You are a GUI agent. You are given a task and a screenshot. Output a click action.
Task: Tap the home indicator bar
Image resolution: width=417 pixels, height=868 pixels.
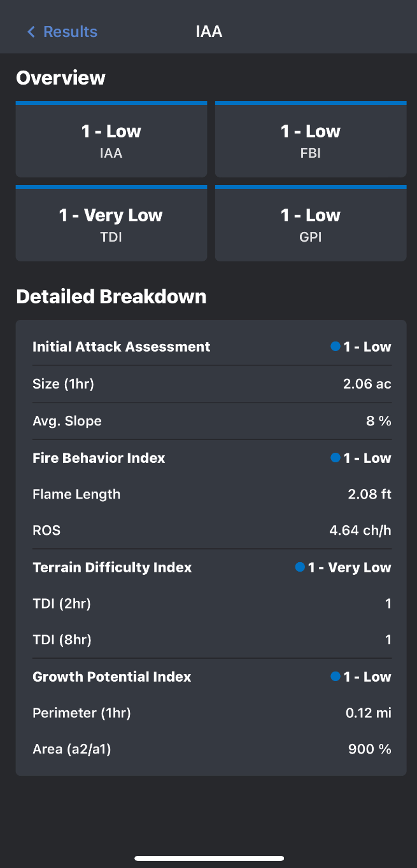coord(209,858)
